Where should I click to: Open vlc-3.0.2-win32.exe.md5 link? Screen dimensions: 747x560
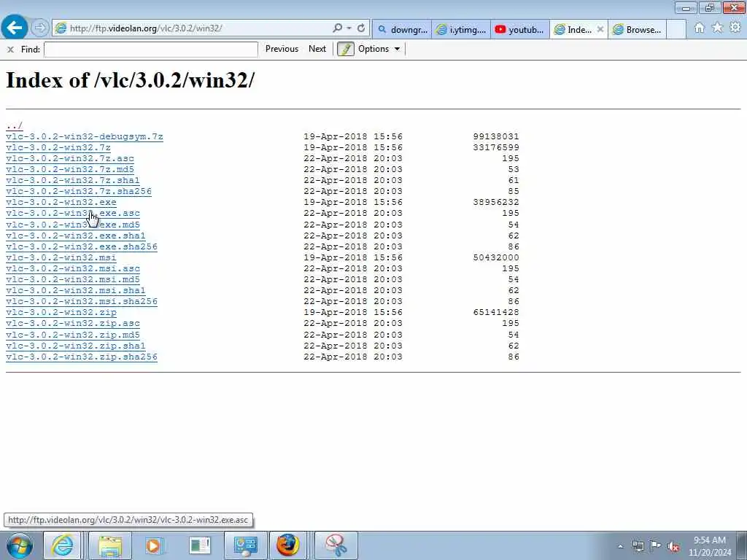[x=73, y=225]
